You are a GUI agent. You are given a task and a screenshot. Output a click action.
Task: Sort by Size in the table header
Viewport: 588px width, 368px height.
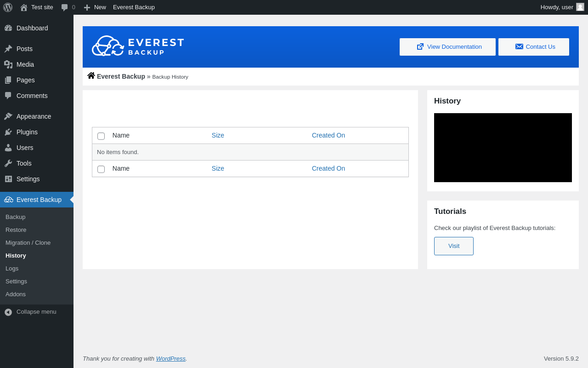click(x=218, y=135)
